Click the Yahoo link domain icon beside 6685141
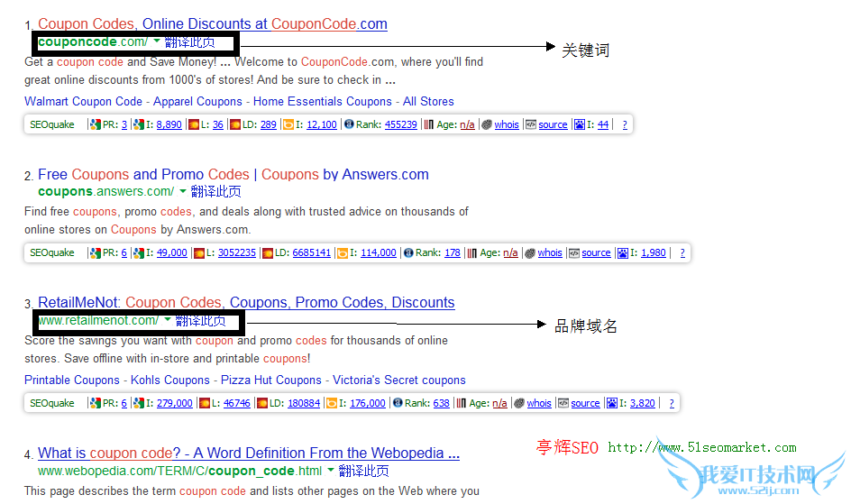This screenshot has width=851, height=504. [268, 252]
